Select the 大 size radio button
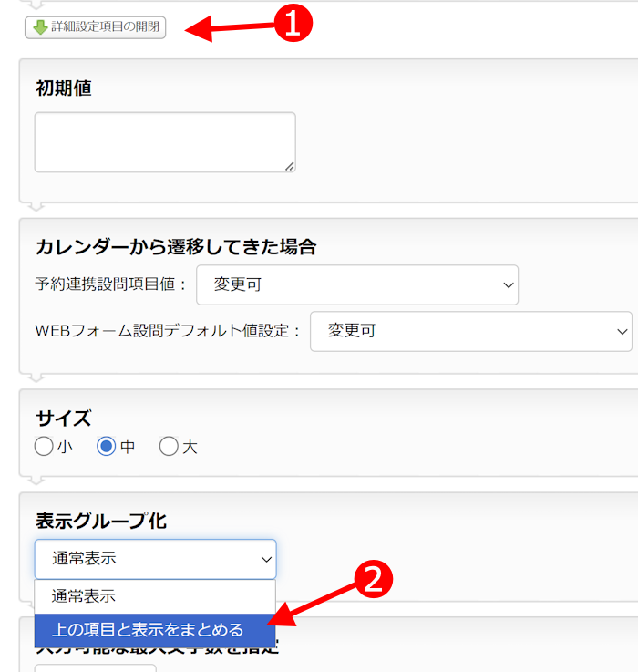Viewport: 638px width, 672px height. (x=169, y=447)
